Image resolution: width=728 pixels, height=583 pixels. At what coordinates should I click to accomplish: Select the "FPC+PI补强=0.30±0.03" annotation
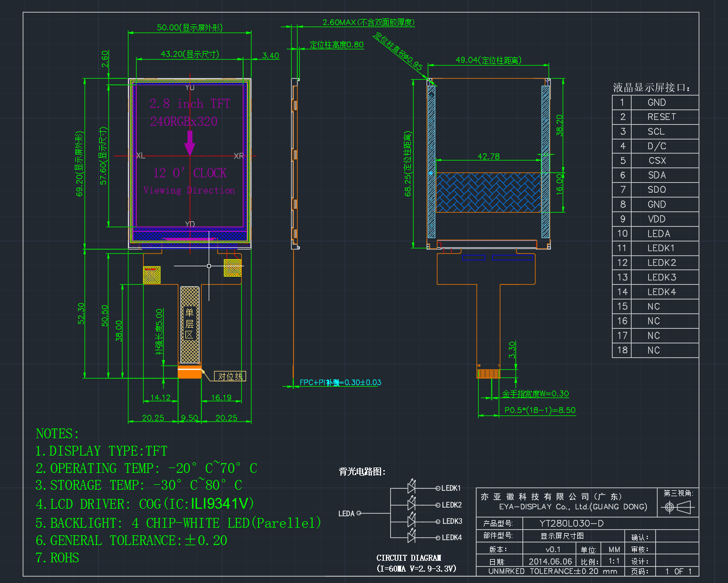tap(340, 382)
